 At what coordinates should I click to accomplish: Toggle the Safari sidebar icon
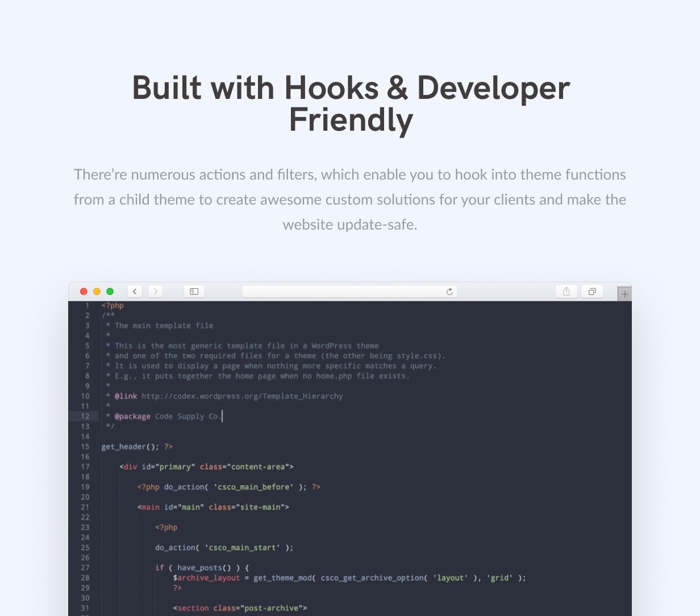(x=194, y=291)
